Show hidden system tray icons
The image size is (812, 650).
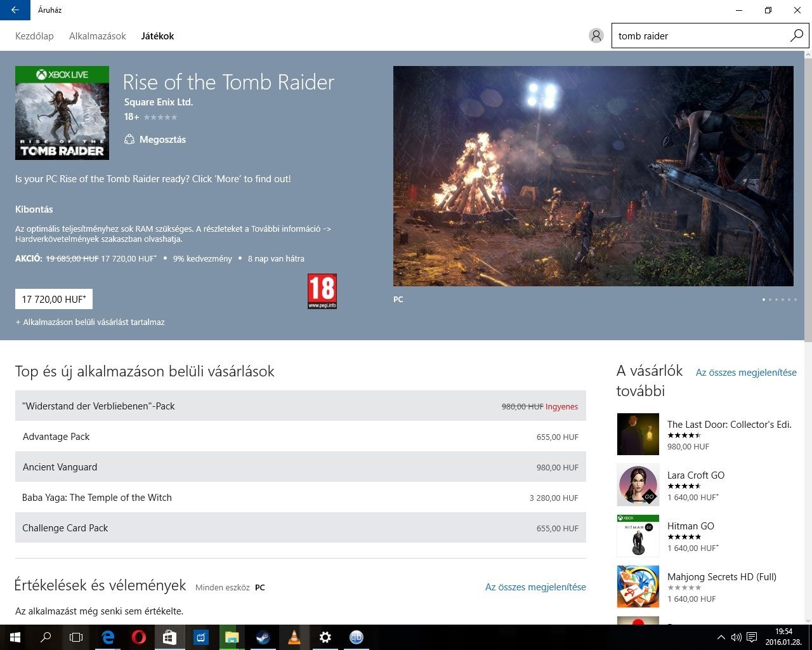(x=721, y=637)
